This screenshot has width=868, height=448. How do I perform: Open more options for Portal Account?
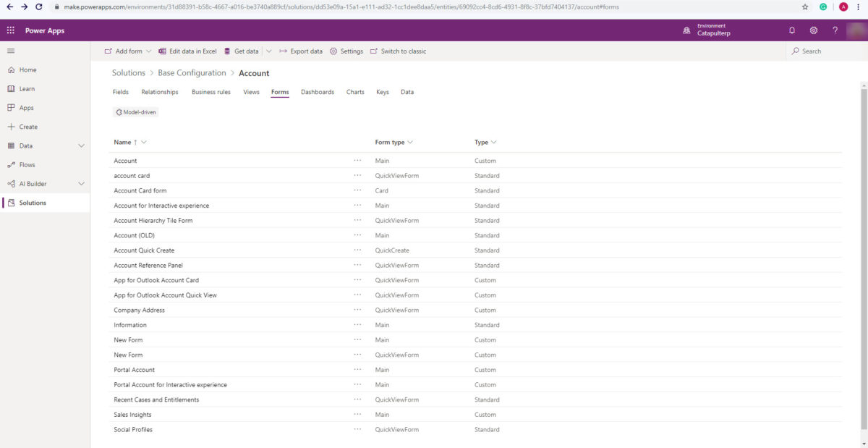coord(357,370)
